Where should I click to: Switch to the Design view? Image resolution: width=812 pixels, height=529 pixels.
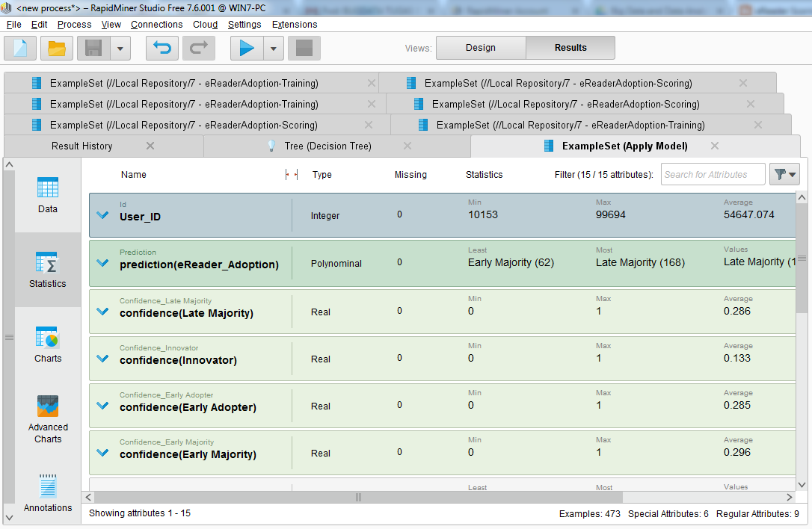click(481, 47)
